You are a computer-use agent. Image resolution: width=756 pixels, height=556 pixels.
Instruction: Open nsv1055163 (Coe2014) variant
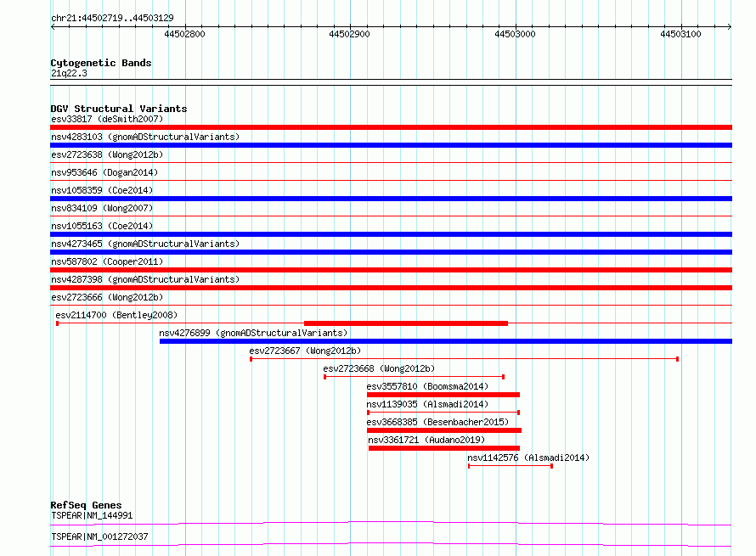(x=102, y=226)
